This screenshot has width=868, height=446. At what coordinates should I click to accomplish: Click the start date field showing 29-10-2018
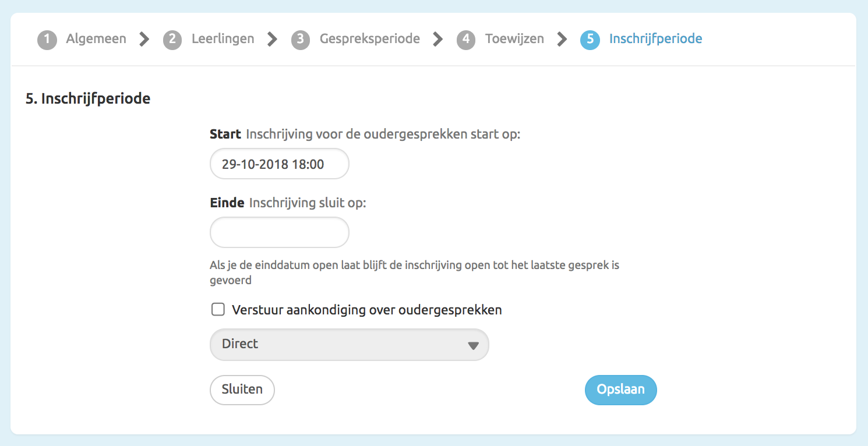pos(279,164)
